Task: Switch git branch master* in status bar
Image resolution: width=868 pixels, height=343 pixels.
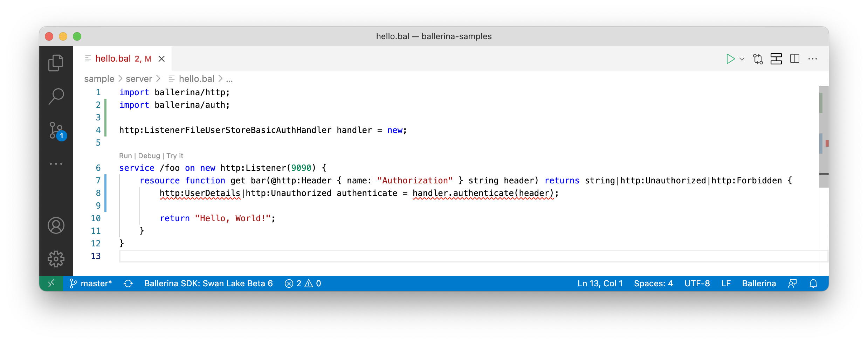Action: pyautogui.click(x=91, y=283)
